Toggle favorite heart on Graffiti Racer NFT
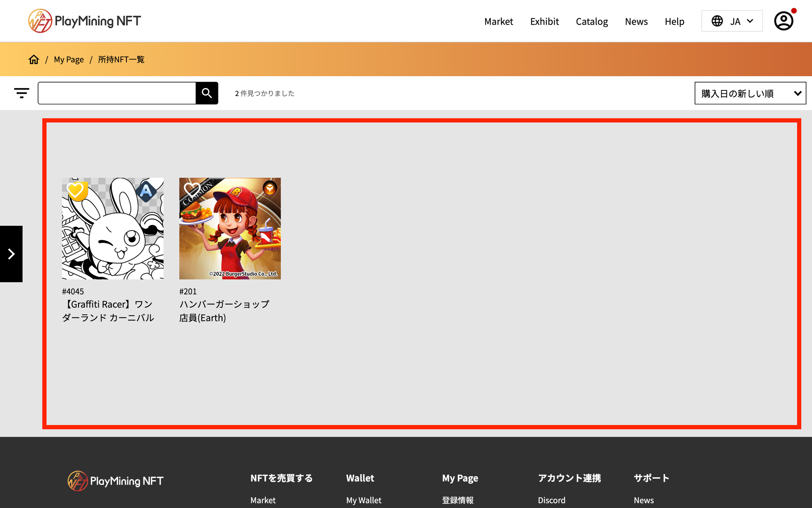 coord(75,190)
